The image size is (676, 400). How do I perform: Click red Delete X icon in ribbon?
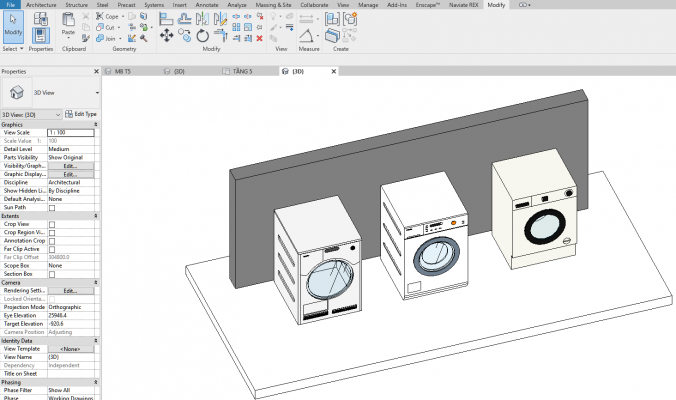259,38
